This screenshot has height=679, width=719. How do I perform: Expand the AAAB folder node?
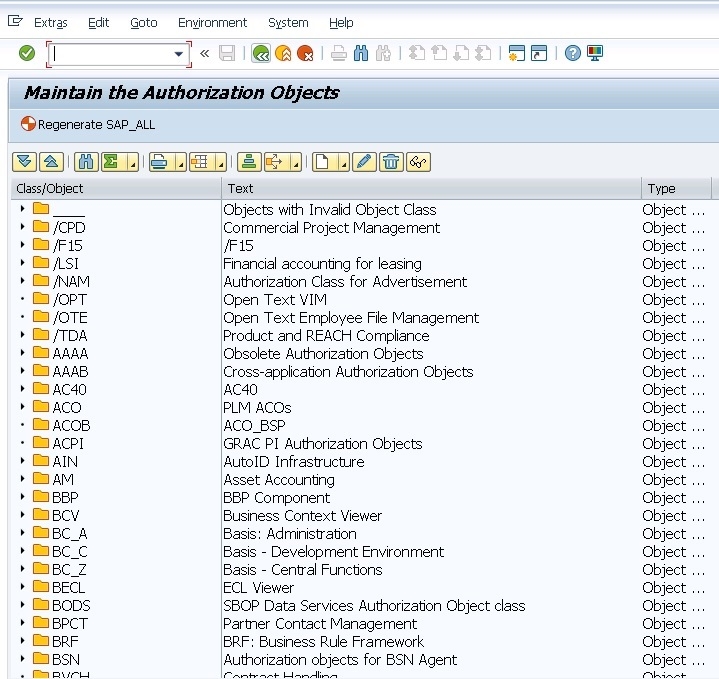(22, 372)
